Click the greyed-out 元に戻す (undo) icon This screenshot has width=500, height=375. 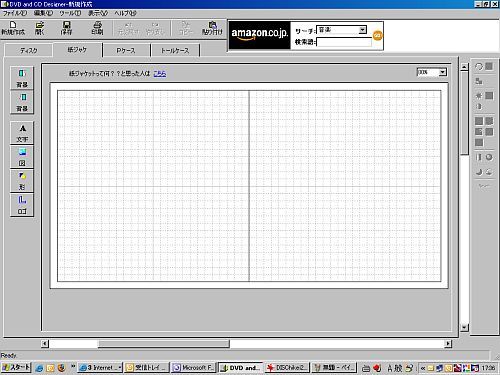pyautogui.click(x=128, y=29)
